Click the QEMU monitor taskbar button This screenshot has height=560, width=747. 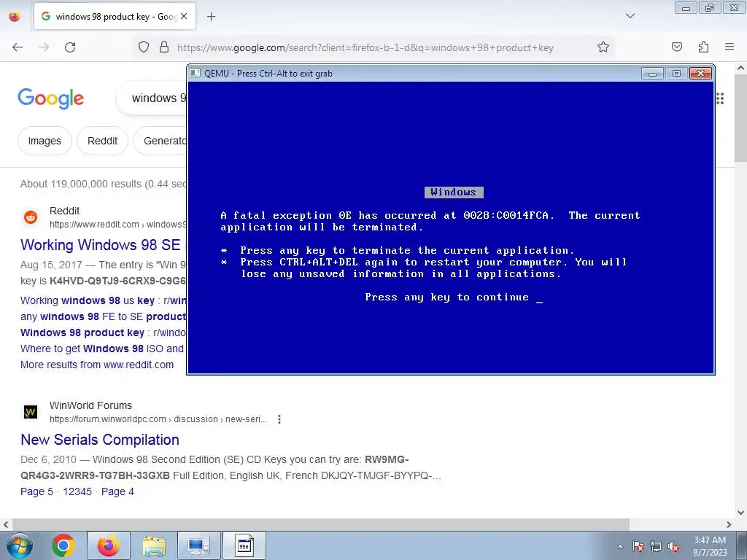click(198, 545)
